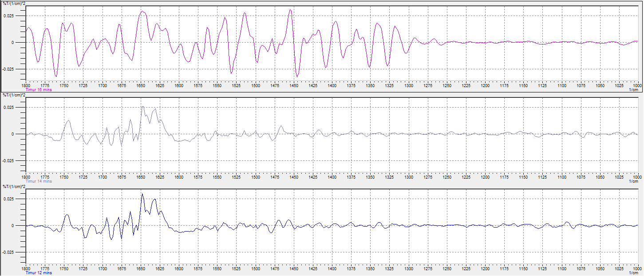Click the gray peak near 1745 in middle spectrum
The height and width of the screenshot is (276, 644).
(68, 120)
